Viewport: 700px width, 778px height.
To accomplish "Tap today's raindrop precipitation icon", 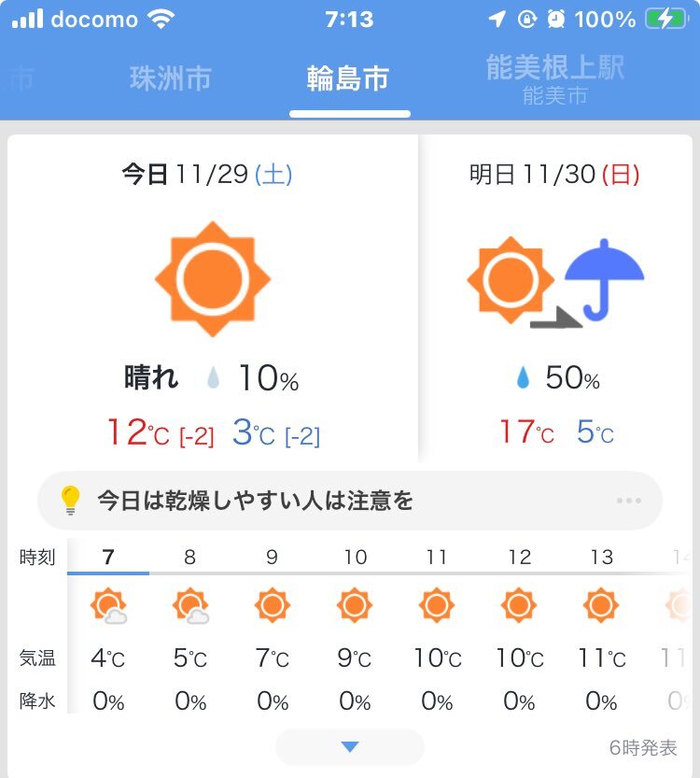I will pos(214,378).
